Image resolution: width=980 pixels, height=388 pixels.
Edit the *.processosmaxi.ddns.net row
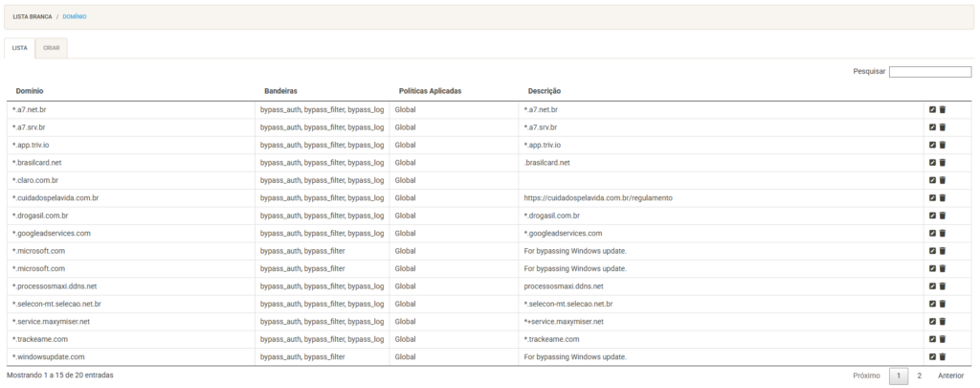coord(932,286)
